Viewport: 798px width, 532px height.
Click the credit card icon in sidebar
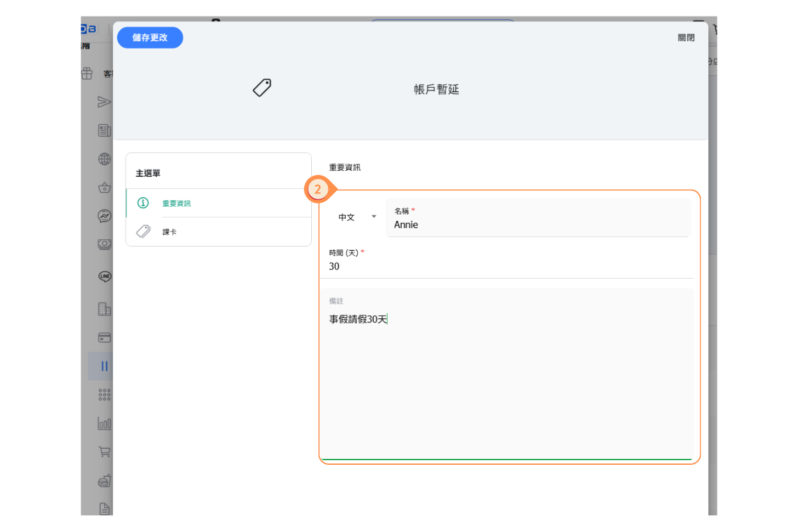(x=104, y=337)
